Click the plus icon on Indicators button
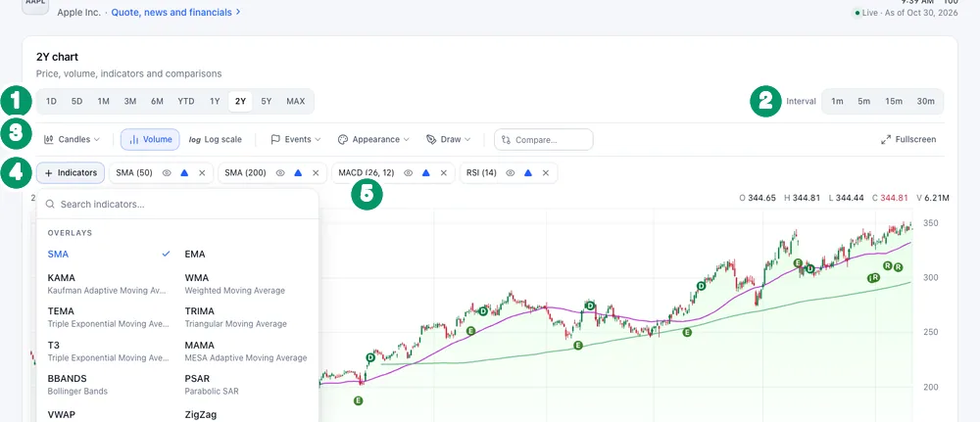The image size is (980, 422). pyautogui.click(x=49, y=173)
